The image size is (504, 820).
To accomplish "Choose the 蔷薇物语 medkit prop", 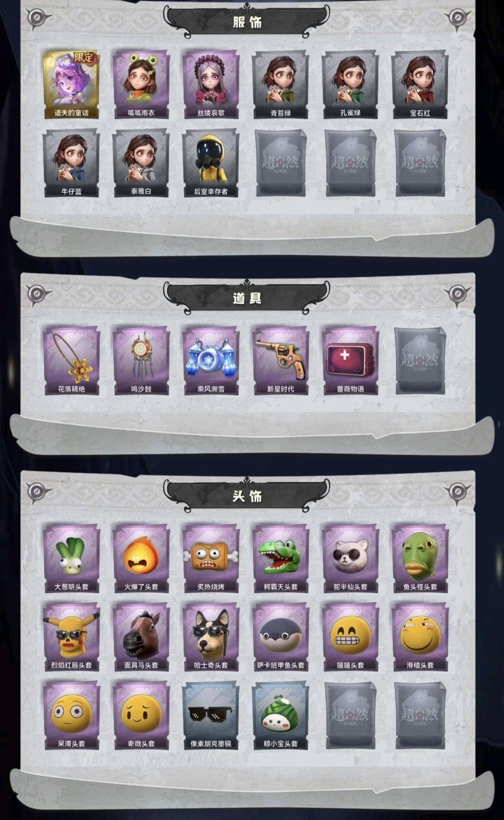I will (x=350, y=361).
